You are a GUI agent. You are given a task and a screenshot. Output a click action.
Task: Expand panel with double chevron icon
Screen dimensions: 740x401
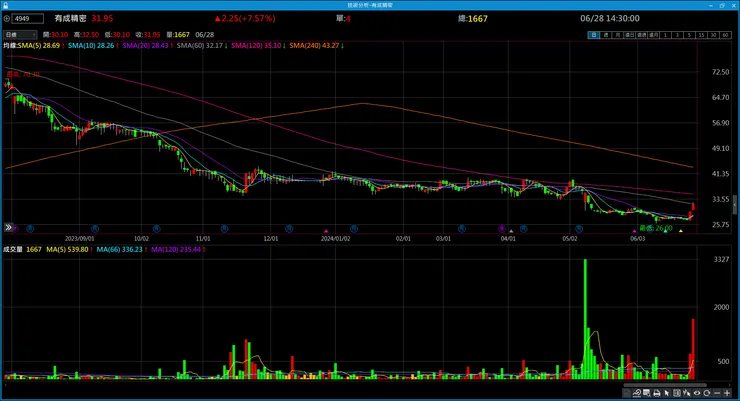point(8,227)
